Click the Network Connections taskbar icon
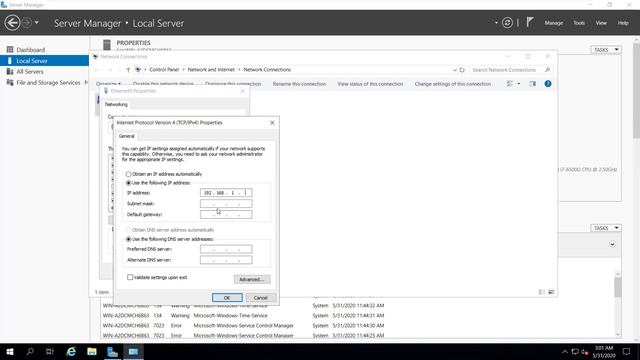The image size is (640, 360). (x=133, y=352)
